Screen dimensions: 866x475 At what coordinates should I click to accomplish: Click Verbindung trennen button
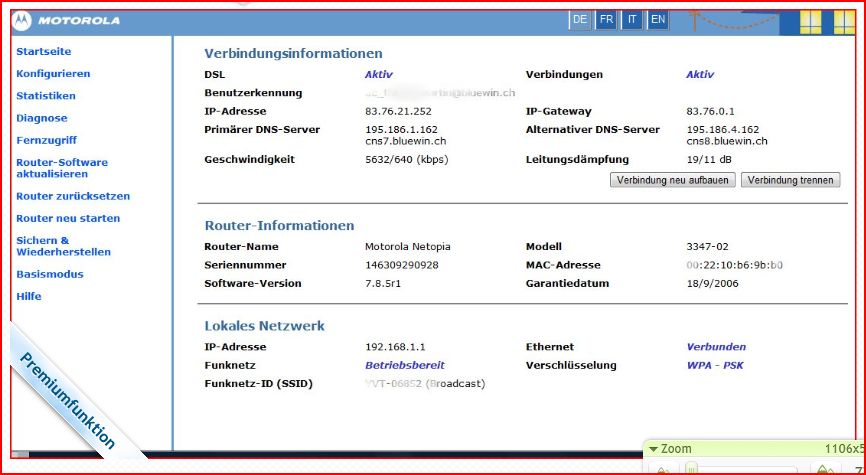pos(790,180)
